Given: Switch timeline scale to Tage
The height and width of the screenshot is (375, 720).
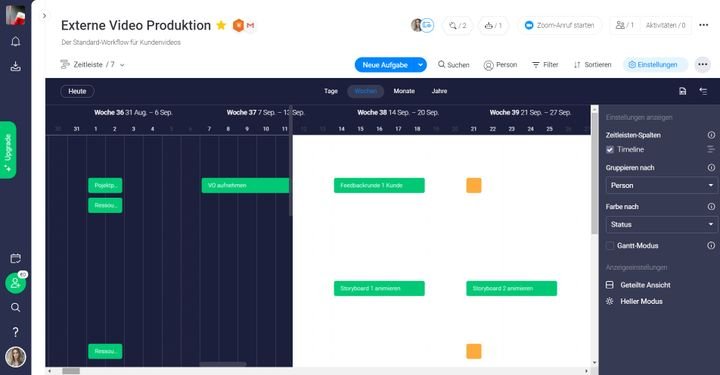Looking at the screenshot, I should point(331,91).
